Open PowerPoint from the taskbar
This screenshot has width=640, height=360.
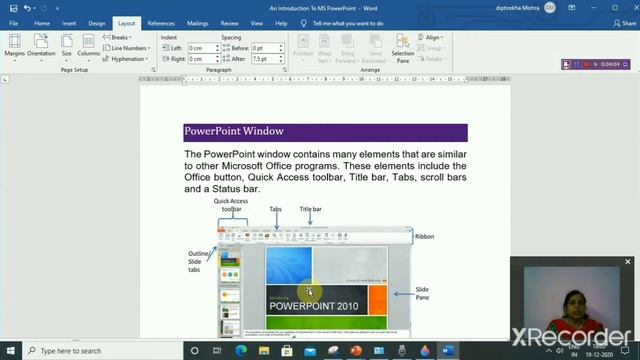click(x=356, y=351)
